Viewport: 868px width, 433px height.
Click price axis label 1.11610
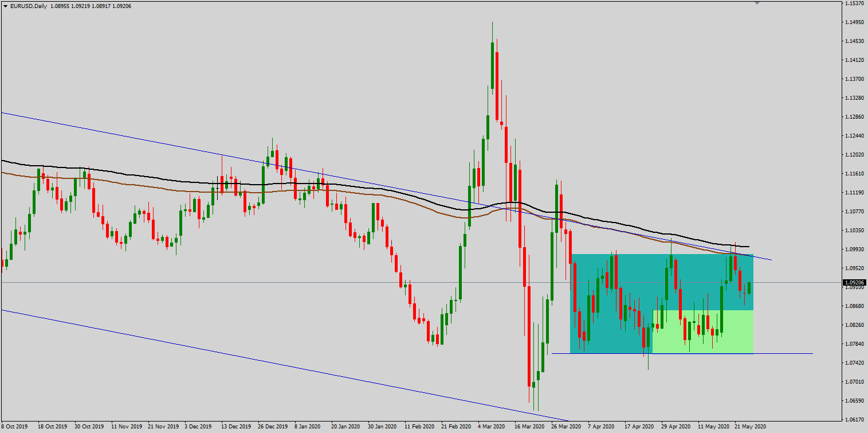click(x=854, y=174)
